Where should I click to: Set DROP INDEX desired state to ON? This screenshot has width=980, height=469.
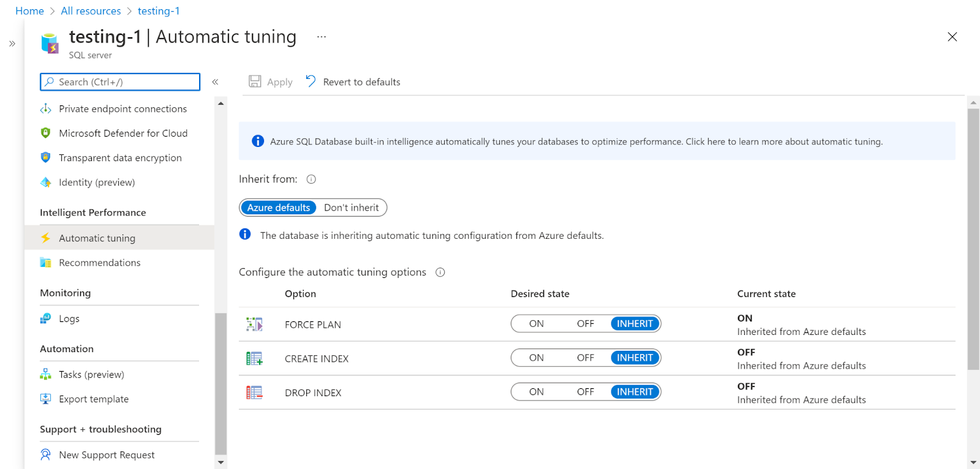[536, 392]
